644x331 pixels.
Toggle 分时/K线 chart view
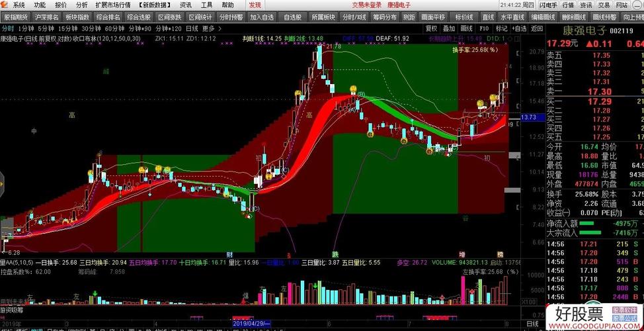[x=354, y=17]
